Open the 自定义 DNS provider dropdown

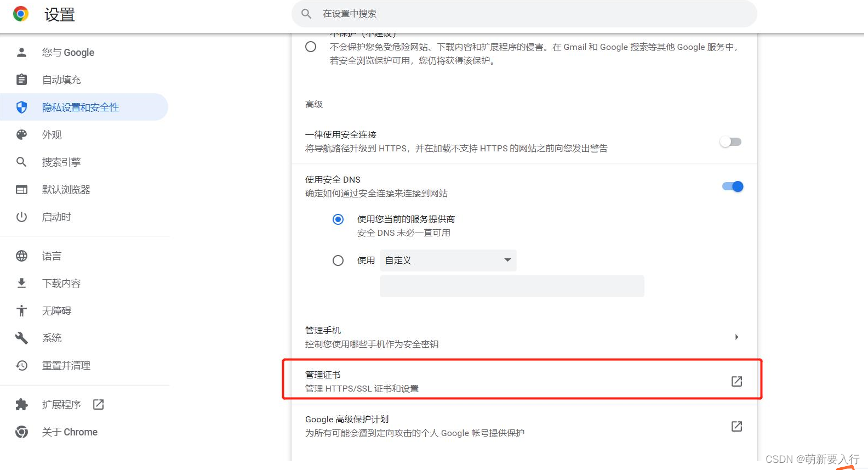pyautogui.click(x=448, y=261)
